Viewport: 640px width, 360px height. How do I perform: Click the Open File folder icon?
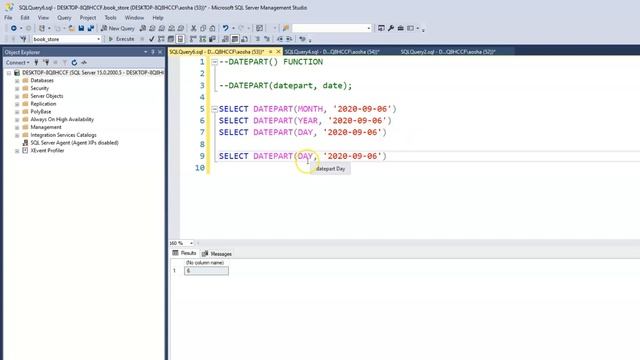(71, 28)
